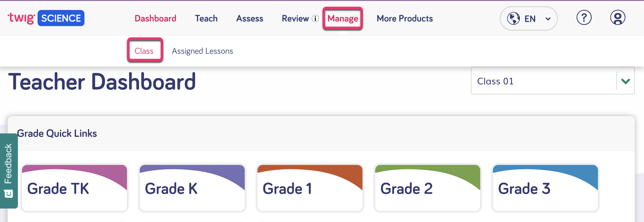Open More Products
This screenshot has width=644, height=222.
404,18
